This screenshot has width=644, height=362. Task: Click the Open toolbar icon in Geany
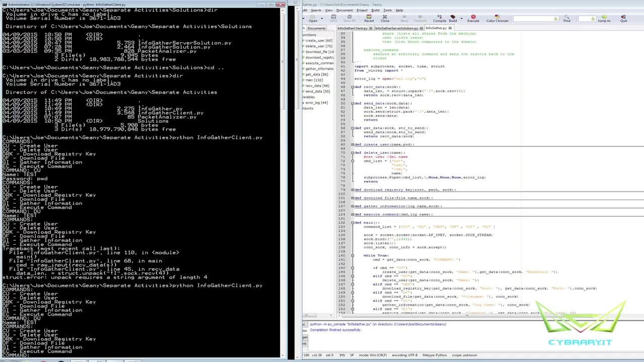(x=313, y=19)
